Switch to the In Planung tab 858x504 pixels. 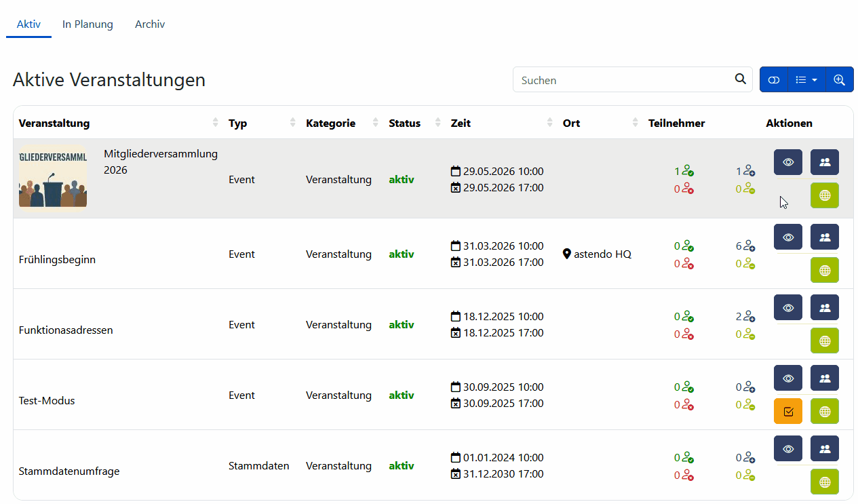pos(87,24)
